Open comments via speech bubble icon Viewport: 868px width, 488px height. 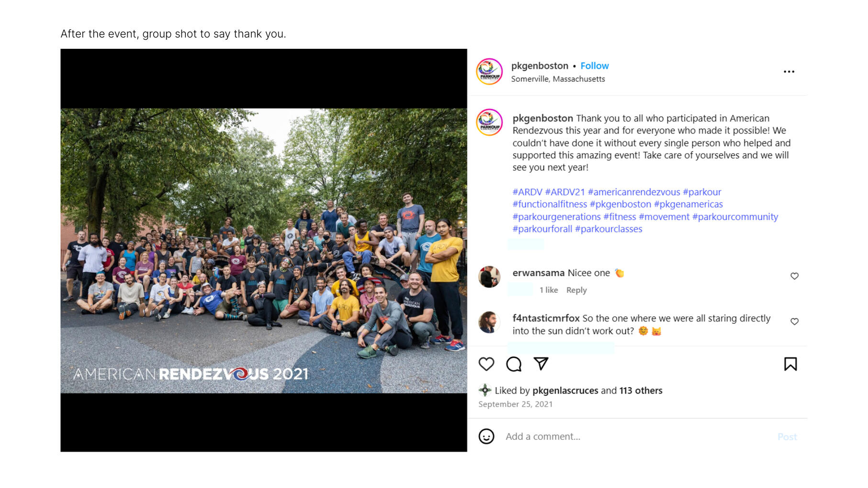tap(514, 364)
